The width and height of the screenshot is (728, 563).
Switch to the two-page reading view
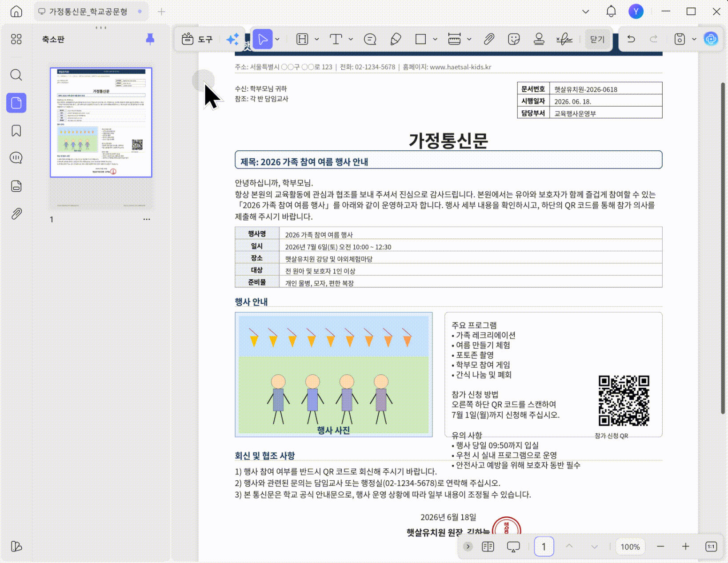488,547
